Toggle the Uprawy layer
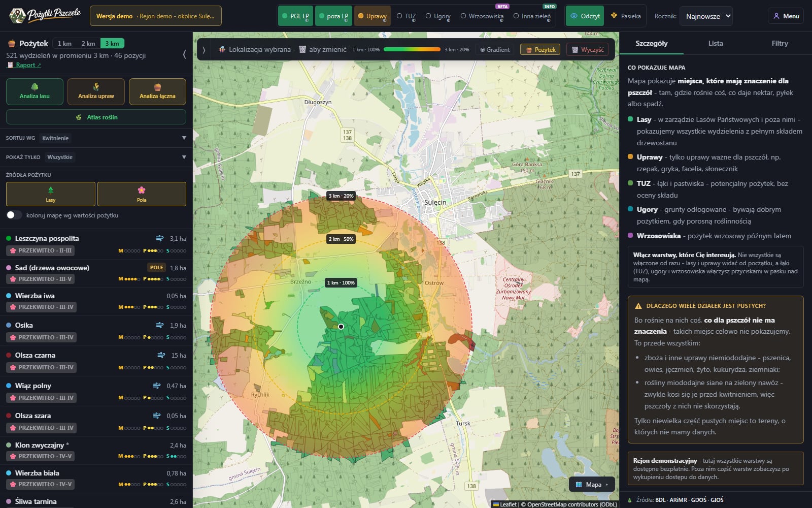The width and height of the screenshot is (812, 508). 373,16
